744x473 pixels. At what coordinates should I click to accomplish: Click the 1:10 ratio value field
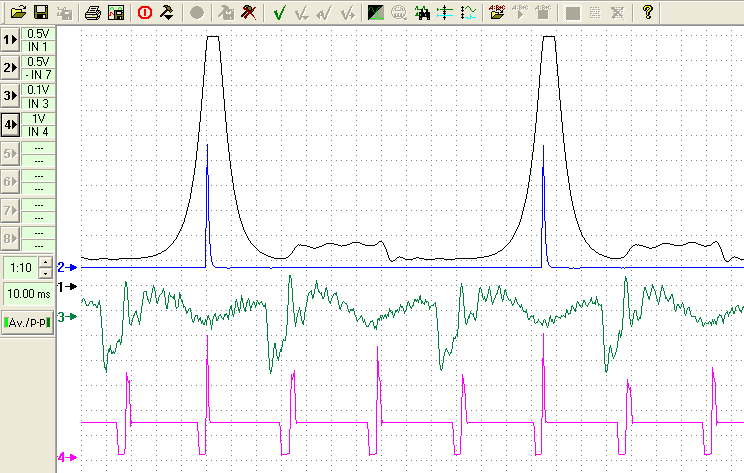point(21,268)
